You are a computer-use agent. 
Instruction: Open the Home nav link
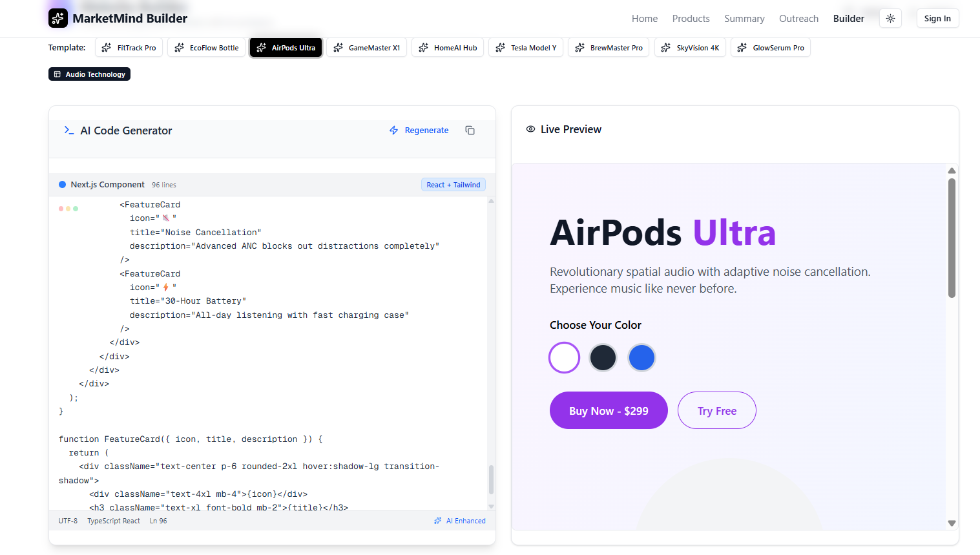(645, 19)
